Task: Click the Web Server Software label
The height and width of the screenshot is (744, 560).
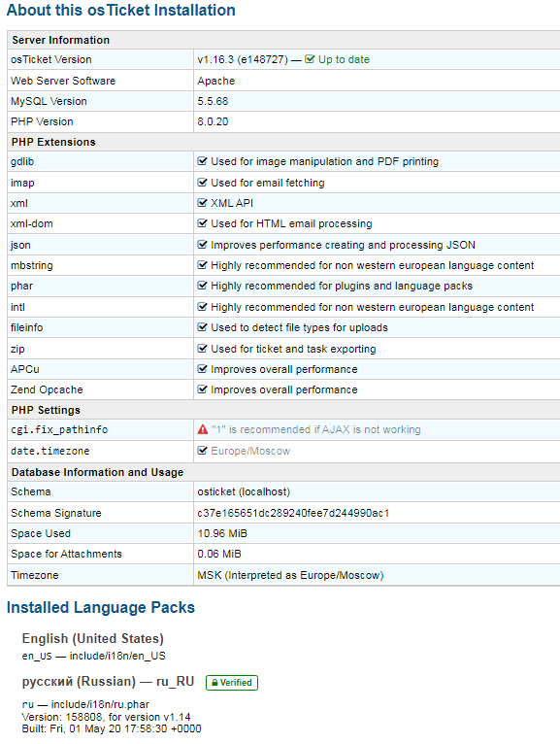Action: tap(63, 81)
